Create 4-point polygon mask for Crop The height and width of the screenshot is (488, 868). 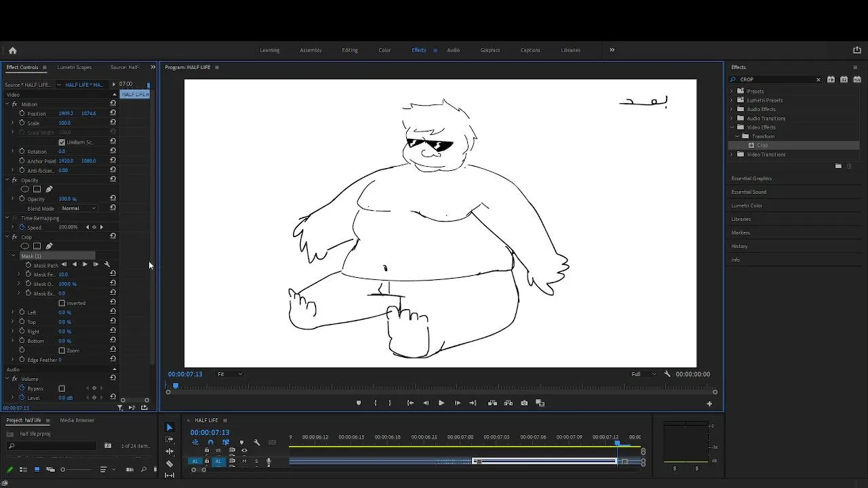coord(37,246)
